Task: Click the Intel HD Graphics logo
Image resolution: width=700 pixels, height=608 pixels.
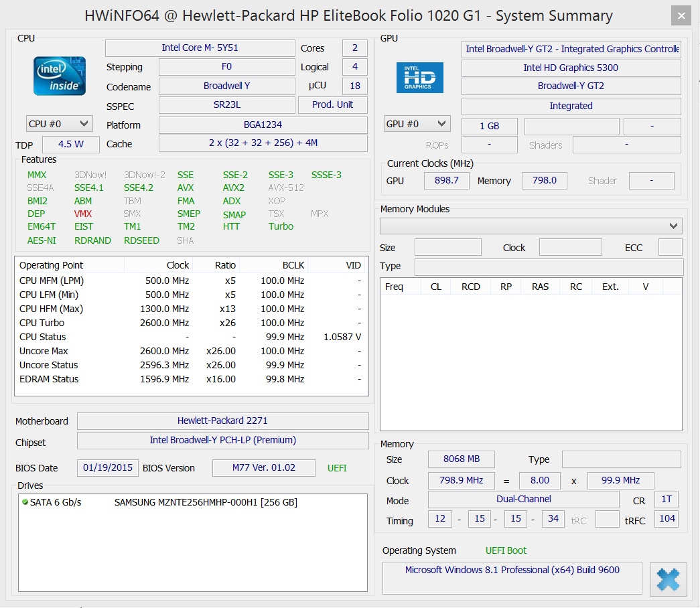Action: (419, 78)
